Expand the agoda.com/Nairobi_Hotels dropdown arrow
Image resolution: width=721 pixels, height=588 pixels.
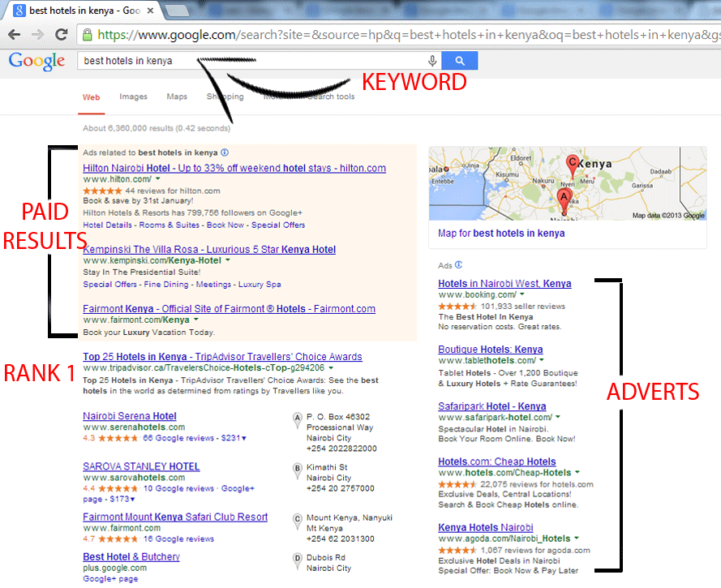click(576, 538)
